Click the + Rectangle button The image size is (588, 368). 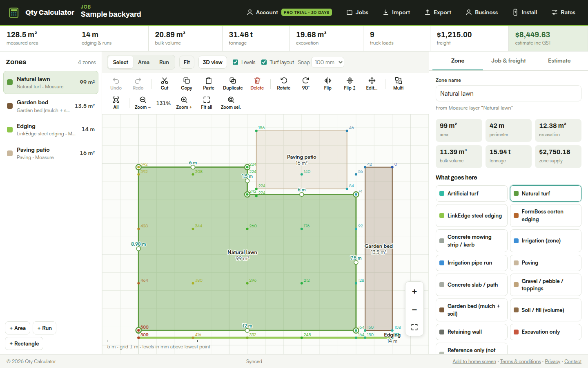[x=24, y=343]
